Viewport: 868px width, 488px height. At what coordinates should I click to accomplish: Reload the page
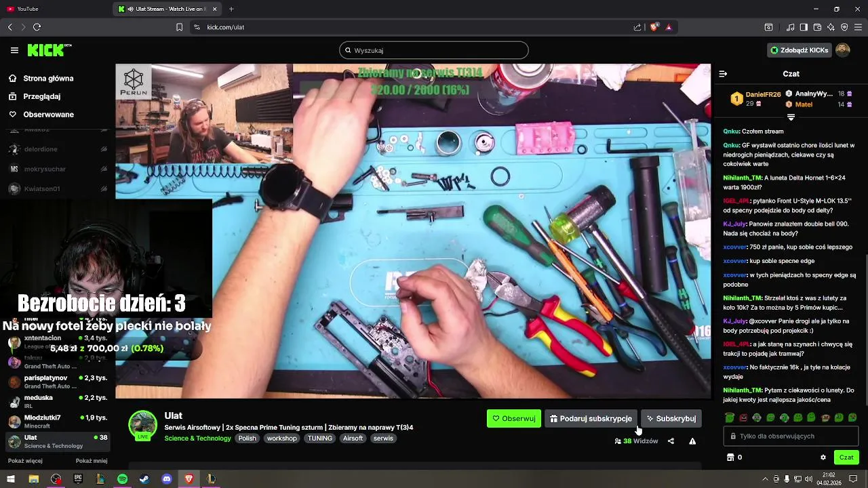click(x=37, y=27)
